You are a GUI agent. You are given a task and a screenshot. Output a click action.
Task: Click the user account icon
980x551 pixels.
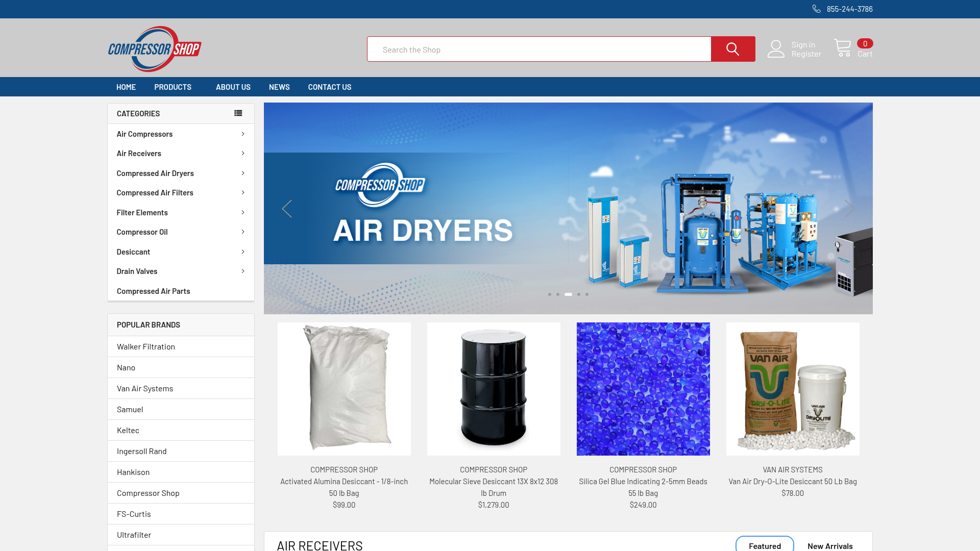[x=776, y=49]
